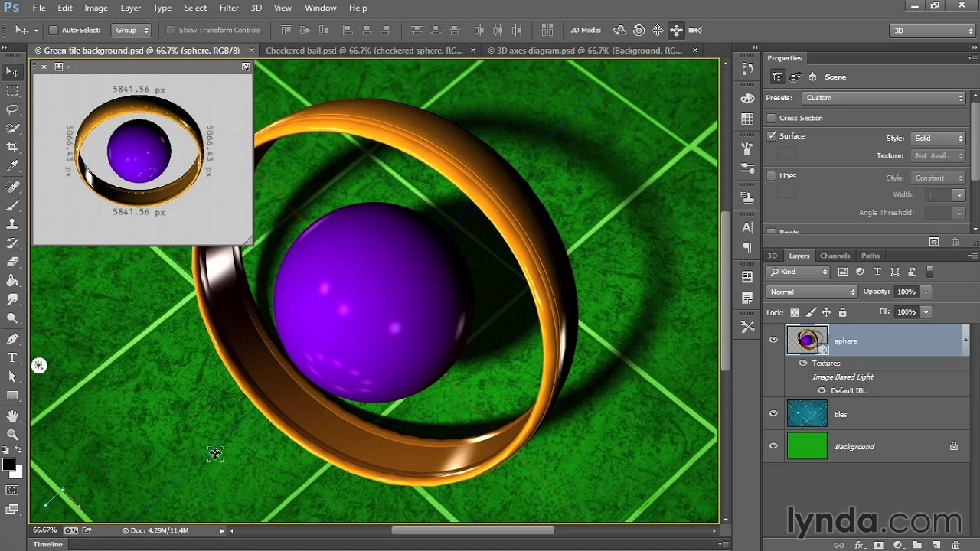Choose the Drag 3D Object mode
The width and height of the screenshot is (980, 551).
(x=658, y=31)
